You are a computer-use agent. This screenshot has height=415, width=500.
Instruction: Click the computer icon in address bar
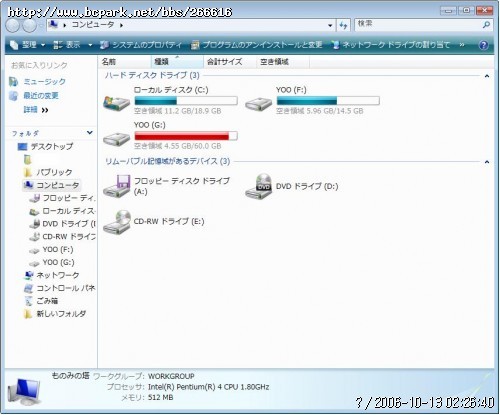(x=53, y=24)
